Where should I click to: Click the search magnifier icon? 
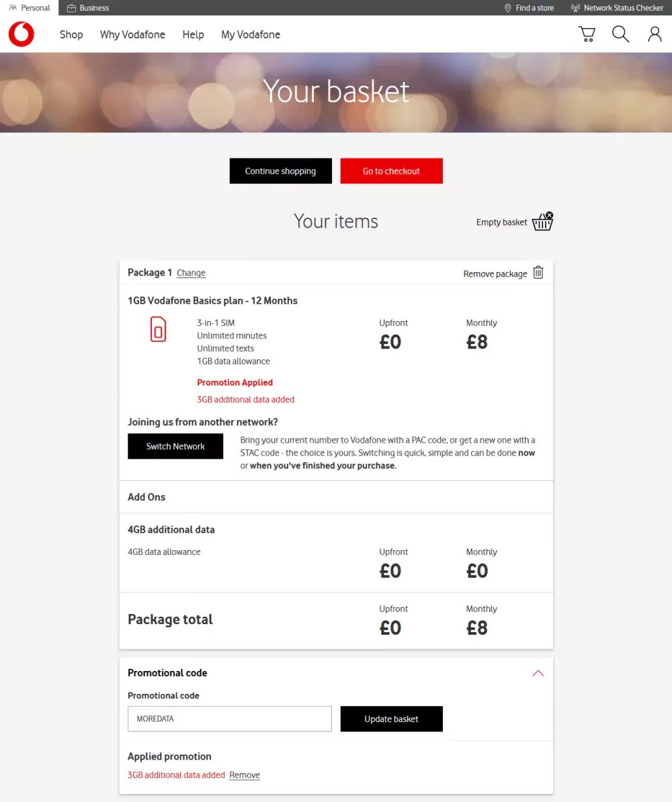[620, 34]
